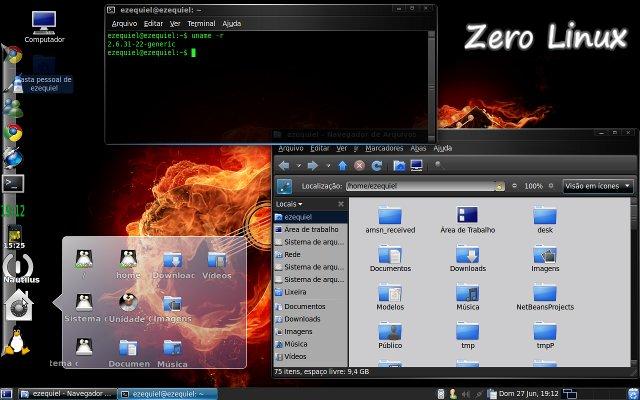This screenshot has width=640, height=400.
Task: Select the tmpP folder
Action: point(545,335)
